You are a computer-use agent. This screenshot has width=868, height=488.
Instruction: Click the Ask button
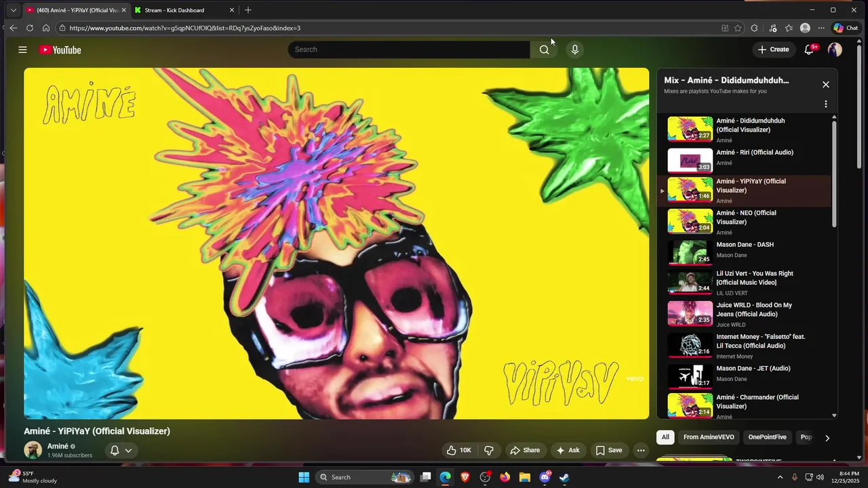coord(568,450)
